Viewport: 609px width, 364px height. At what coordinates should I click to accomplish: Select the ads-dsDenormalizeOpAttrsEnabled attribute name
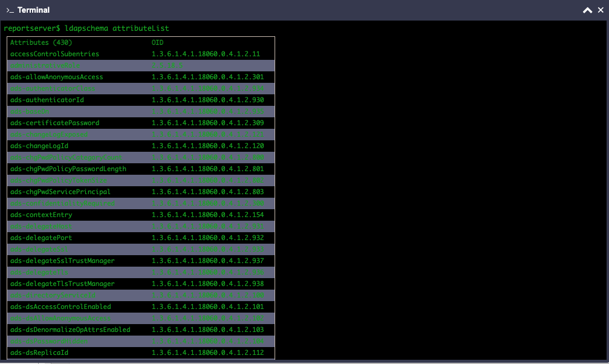[70, 330]
